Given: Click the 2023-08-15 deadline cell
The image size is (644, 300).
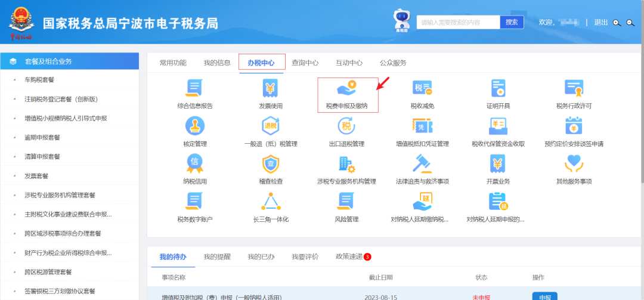Looking at the screenshot, I should pos(380,297).
